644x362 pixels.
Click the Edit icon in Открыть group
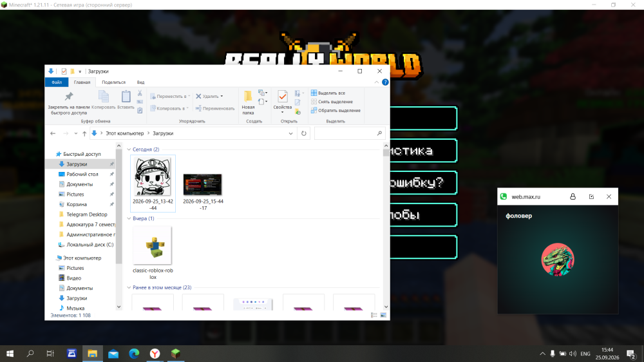click(x=298, y=102)
